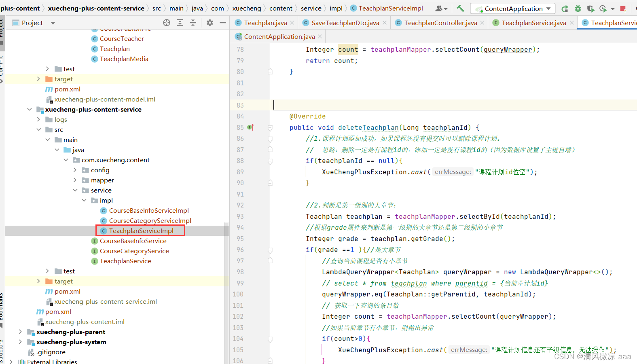
Task: Open the ContentApplication run configuration dropdown
Action: 548,8
